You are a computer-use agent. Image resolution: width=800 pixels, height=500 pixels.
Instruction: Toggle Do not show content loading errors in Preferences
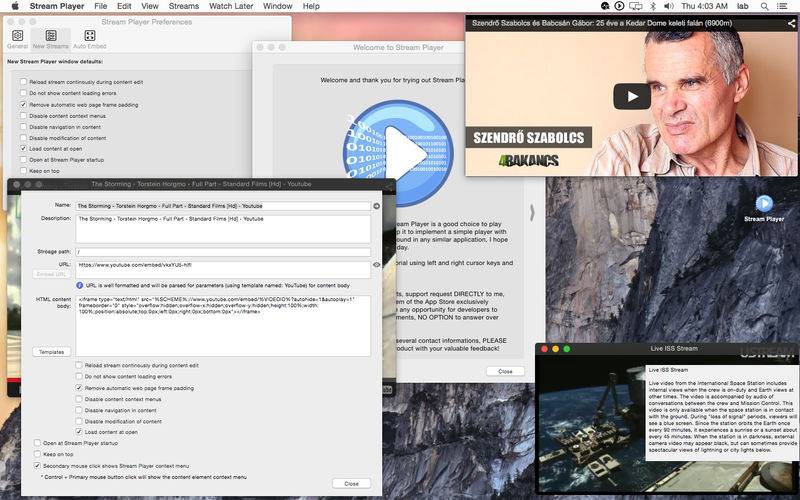[x=23, y=93]
